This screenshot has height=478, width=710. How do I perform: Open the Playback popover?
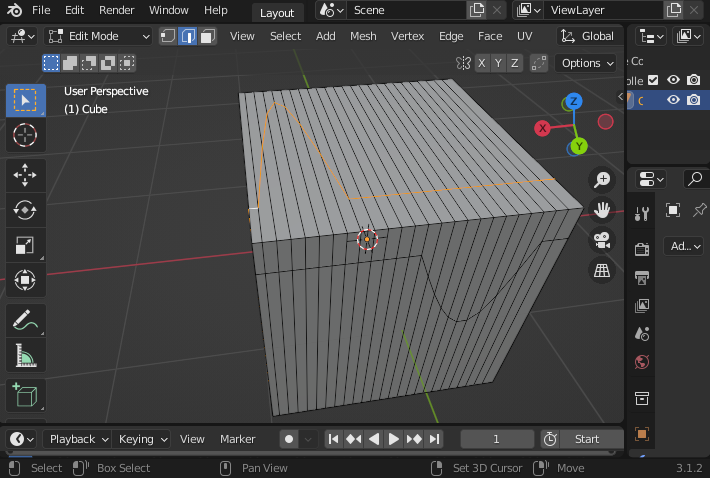click(x=78, y=439)
